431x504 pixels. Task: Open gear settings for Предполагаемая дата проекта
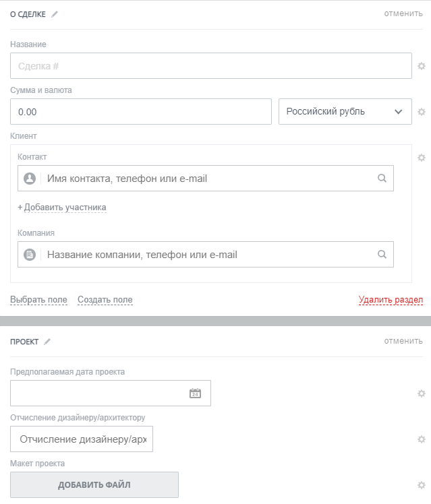pyautogui.click(x=422, y=393)
